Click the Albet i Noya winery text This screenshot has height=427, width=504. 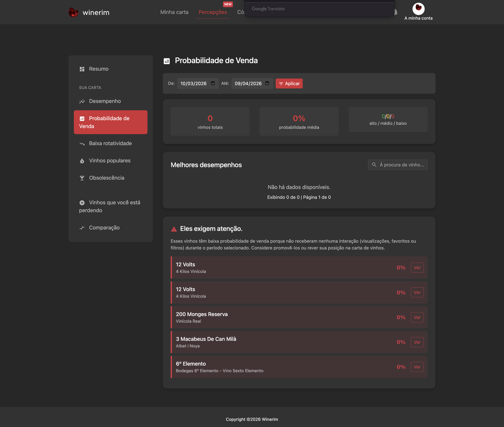click(x=188, y=346)
